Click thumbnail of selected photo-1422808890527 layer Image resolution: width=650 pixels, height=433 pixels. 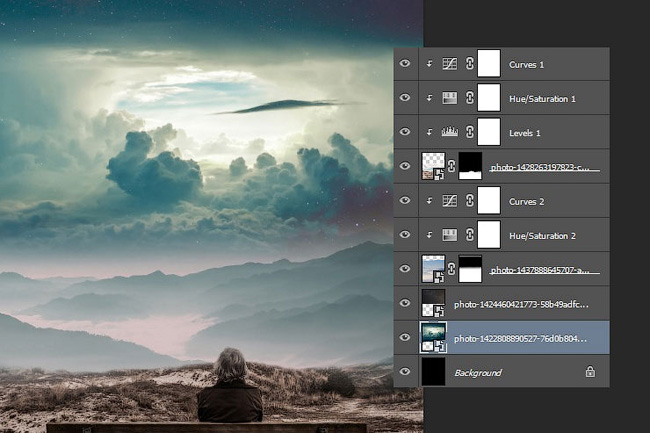(433, 337)
